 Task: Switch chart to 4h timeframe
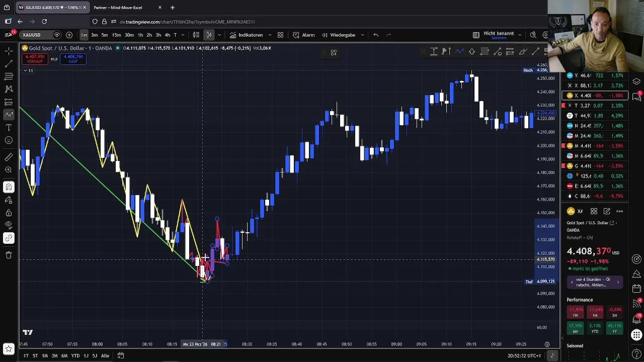(167, 35)
